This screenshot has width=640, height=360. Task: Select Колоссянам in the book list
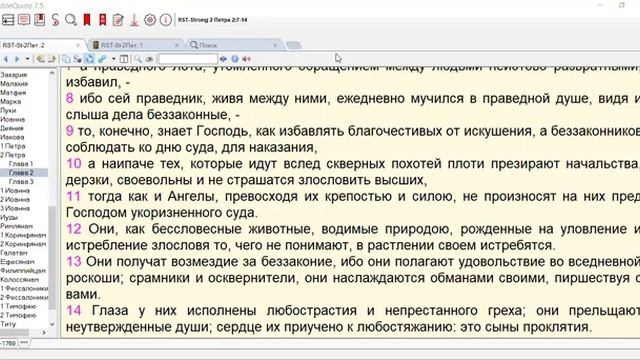pos(20,280)
